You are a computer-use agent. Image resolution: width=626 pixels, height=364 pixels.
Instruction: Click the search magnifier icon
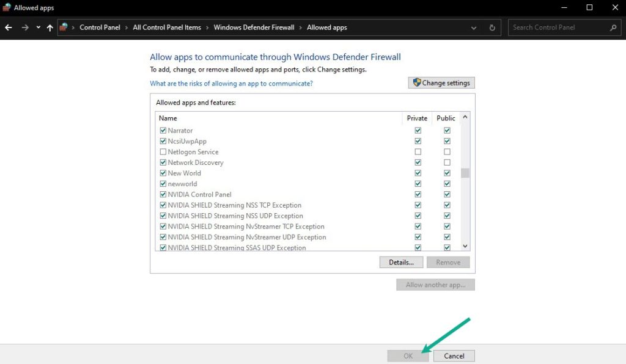tap(613, 27)
